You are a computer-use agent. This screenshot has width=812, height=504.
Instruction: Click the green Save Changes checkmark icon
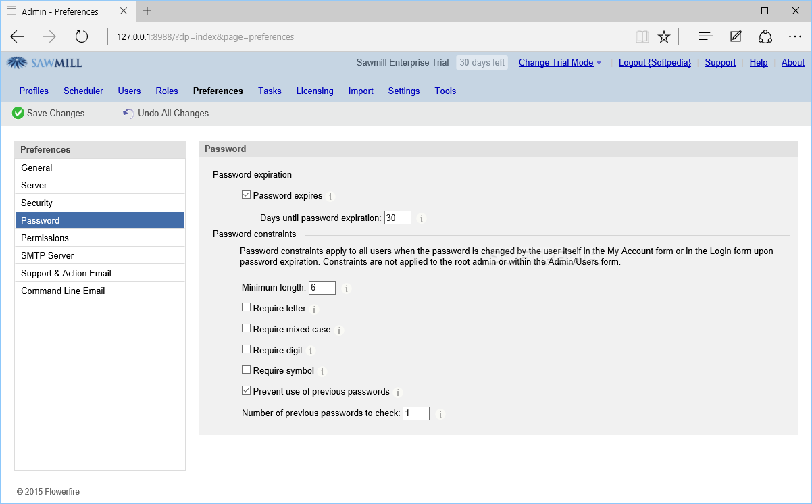(x=18, y=113)
